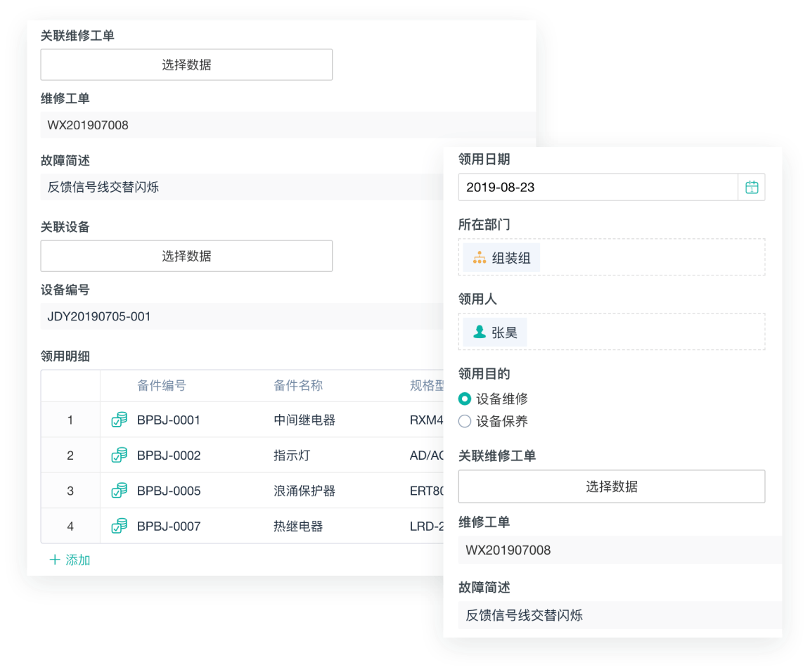Screen dimensions: 810x672
Task: Click the person icon beside 张昊
Action: point(480,332)
